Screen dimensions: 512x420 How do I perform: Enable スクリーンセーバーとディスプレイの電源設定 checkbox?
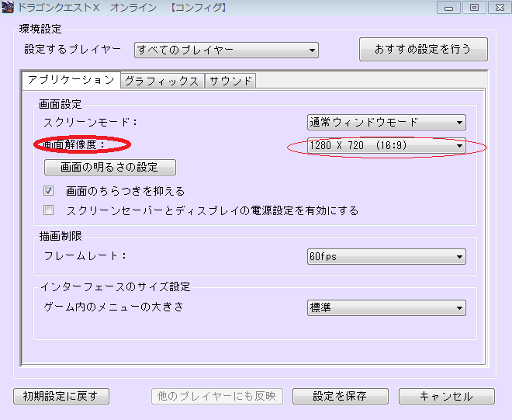(49, 210)
